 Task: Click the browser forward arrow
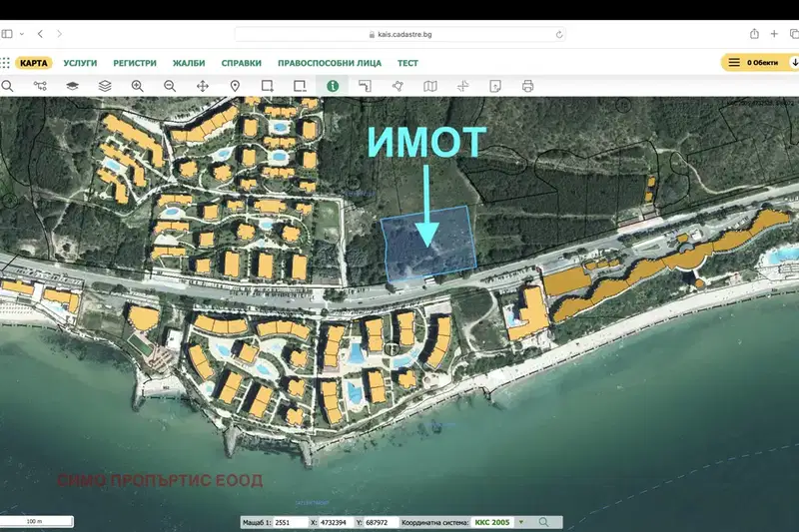(x=60, y=34)
